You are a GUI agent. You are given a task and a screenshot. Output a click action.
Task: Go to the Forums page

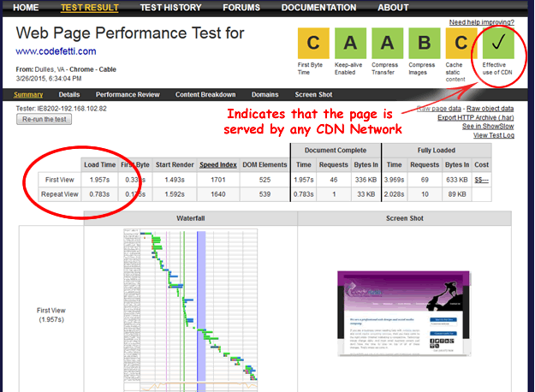click(x=241, y=8)
